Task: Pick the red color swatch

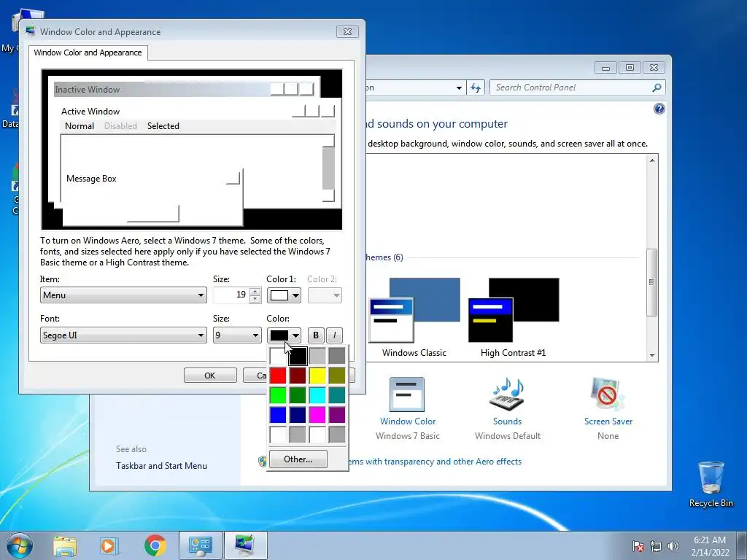Action: click(x=278, y=376)
